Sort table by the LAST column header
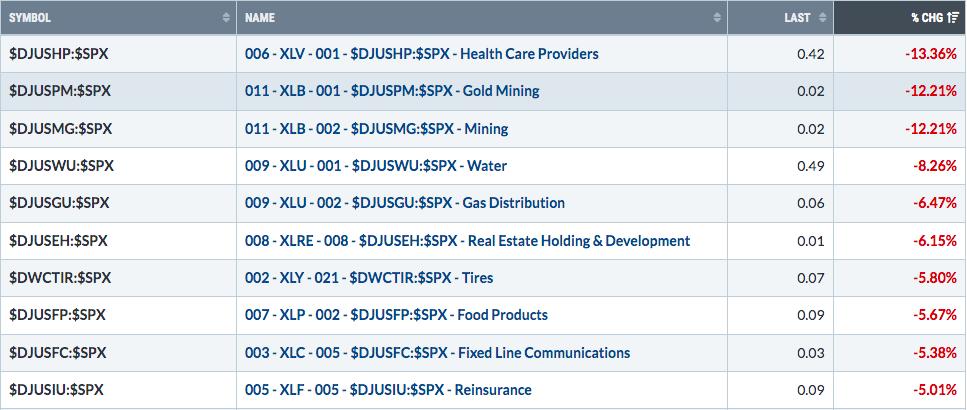Viewport: 967px width, 410px height. click(x=781, y=17)
